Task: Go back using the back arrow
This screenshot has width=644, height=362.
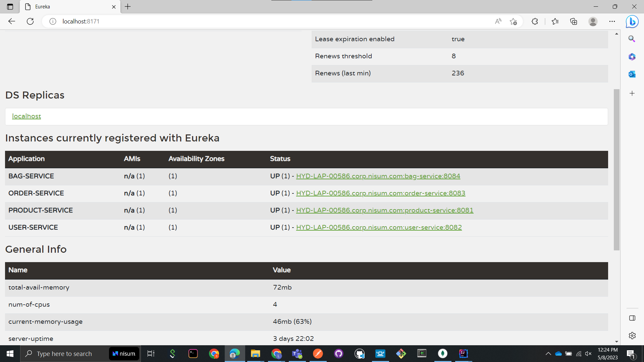Action: pyautogui.click(x=12, y=21)
